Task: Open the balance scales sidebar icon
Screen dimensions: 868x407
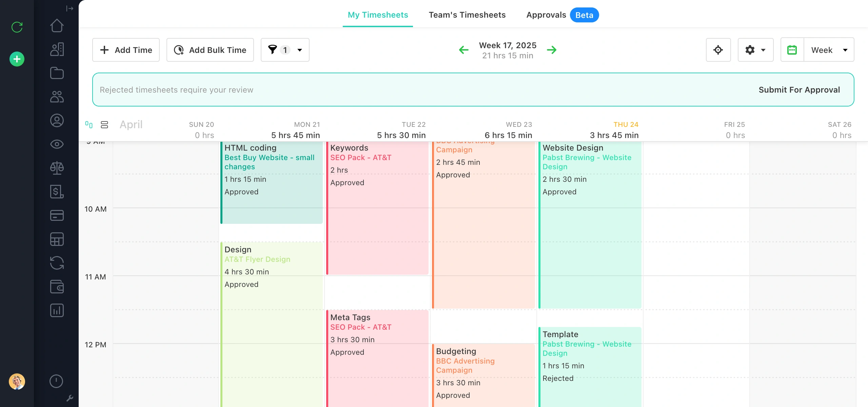Action: tap(57, 168)
